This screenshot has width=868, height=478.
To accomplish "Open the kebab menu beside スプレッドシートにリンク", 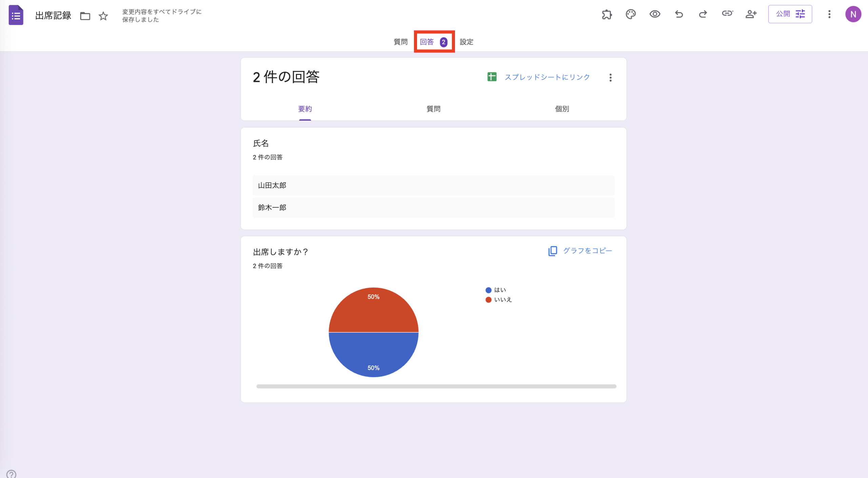I will 610,78.
